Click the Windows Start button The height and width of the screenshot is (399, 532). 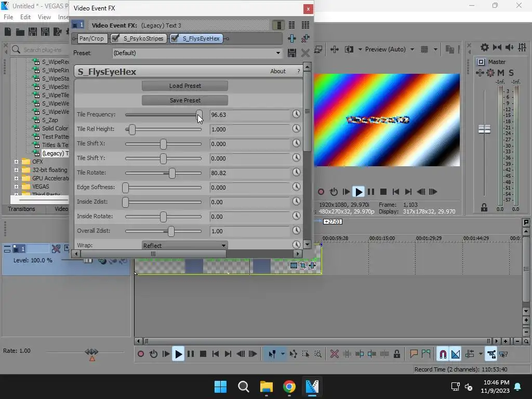coord(220,387)
